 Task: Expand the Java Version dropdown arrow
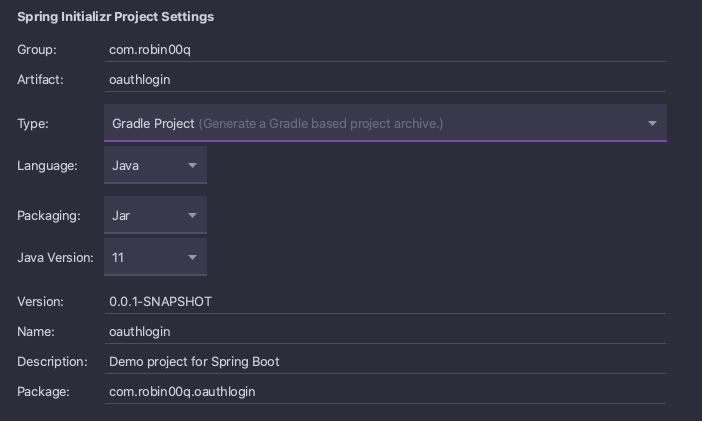click(192, 258)
